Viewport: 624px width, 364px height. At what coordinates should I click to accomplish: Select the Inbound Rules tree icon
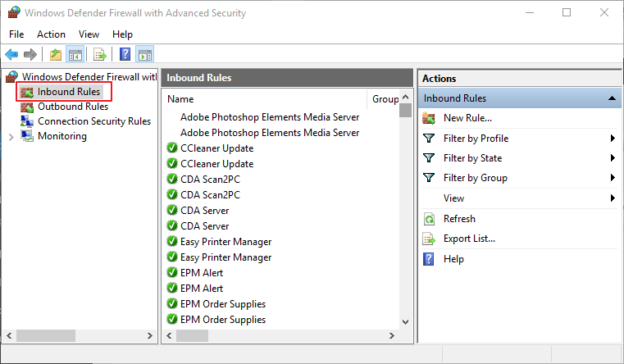(27, 93)
